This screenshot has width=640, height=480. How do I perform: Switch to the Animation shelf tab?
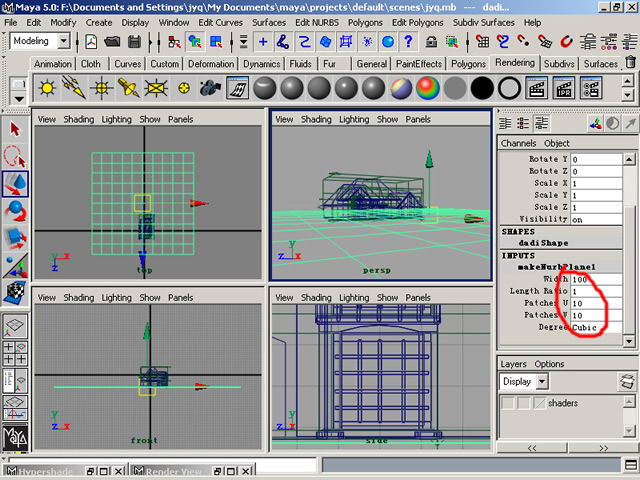53,64
